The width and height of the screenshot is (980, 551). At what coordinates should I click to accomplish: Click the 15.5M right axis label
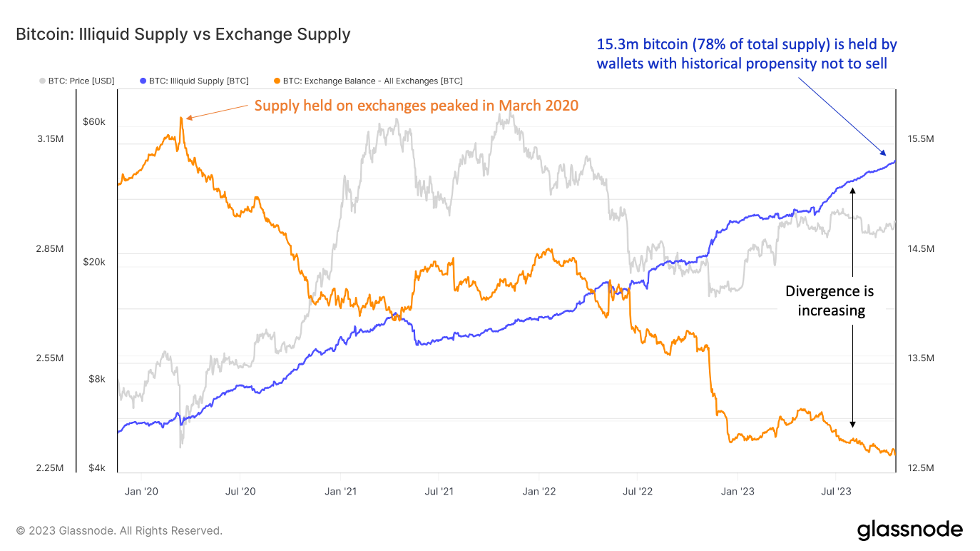919,138
